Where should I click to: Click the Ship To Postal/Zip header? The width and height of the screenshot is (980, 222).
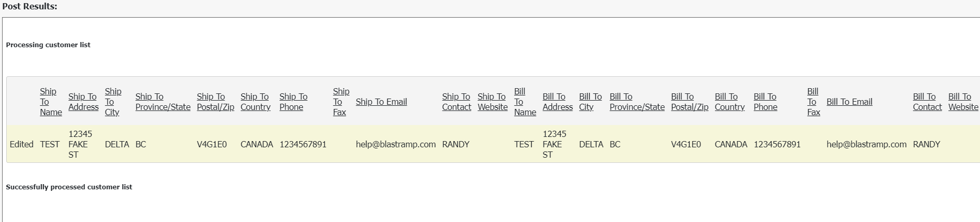pos(215,102)
